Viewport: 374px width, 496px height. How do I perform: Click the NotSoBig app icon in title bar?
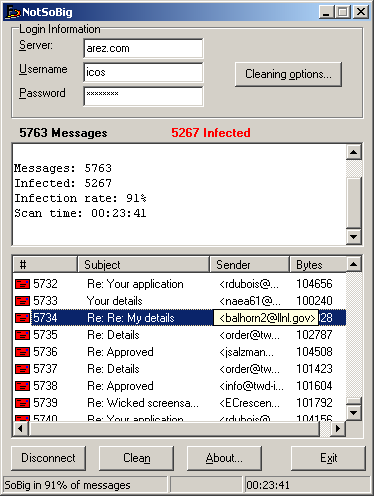coord(13,12)
